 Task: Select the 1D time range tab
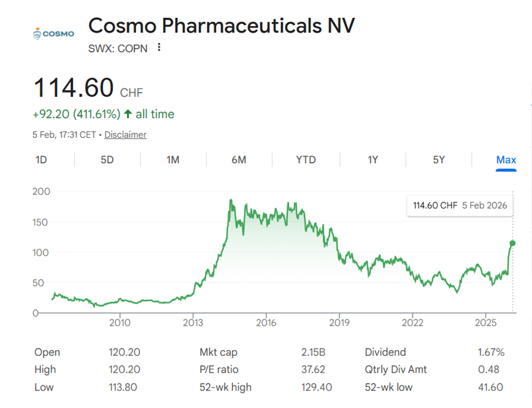point(41,160)
